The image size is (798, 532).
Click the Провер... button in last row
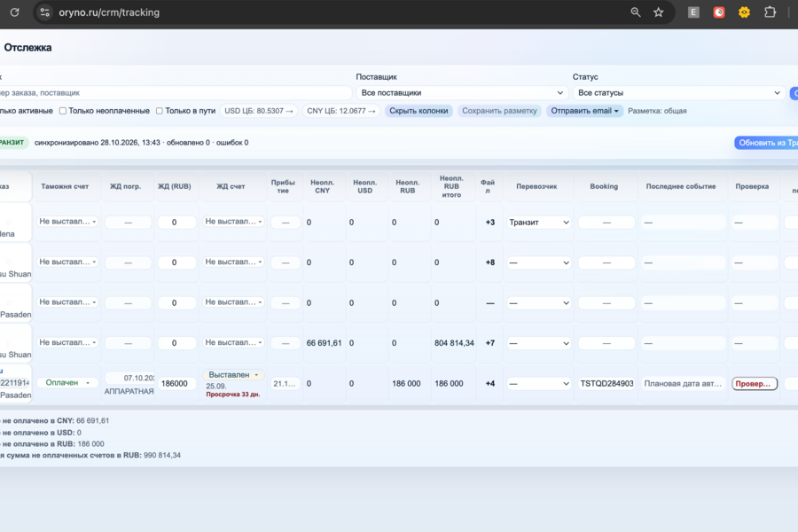pos(755,383)
